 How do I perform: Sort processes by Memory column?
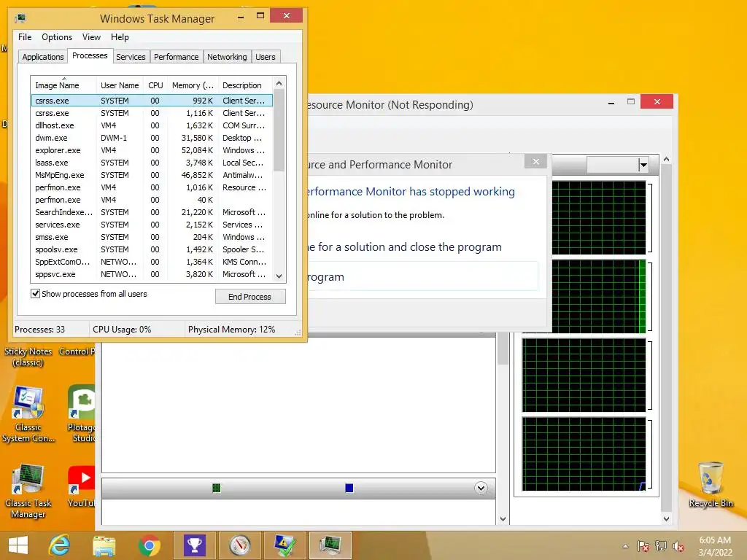coord(193,85)
